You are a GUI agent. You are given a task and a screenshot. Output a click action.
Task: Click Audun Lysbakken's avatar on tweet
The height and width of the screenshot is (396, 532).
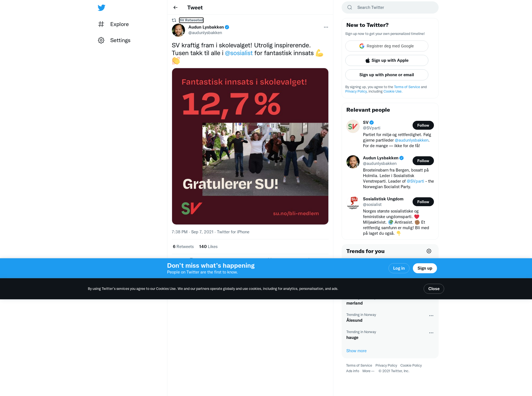point(178,30)
